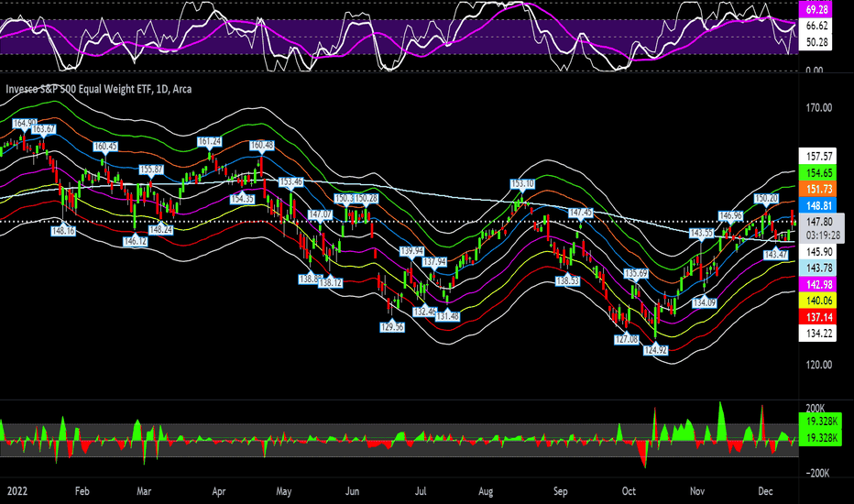Click the 143.55 pivot label
The height and width of the screenshot is (504, 854).
[x=701, y=233]
